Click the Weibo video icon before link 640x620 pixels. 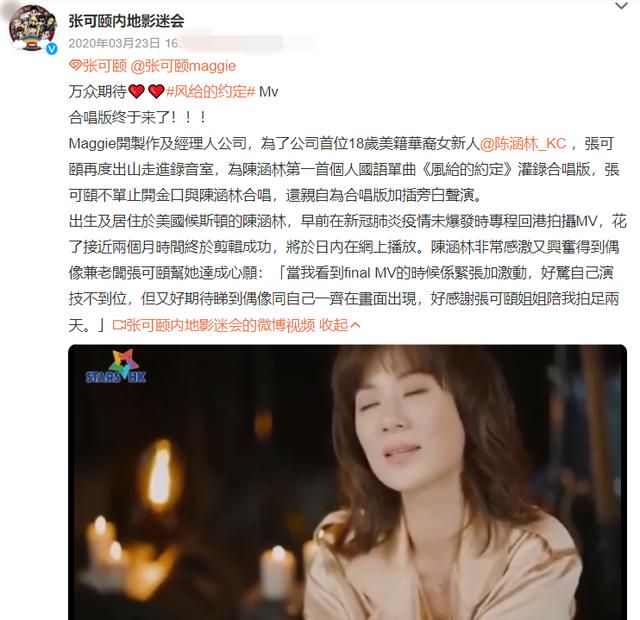(118, 325)
